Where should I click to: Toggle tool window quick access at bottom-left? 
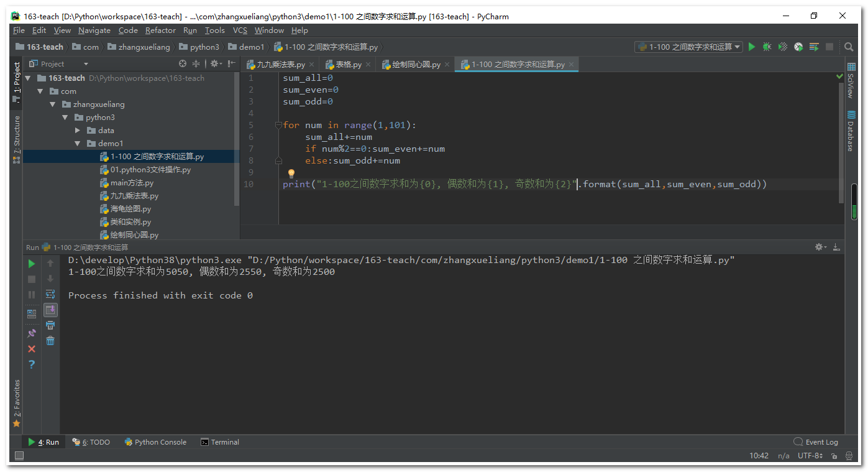point(19,456)
